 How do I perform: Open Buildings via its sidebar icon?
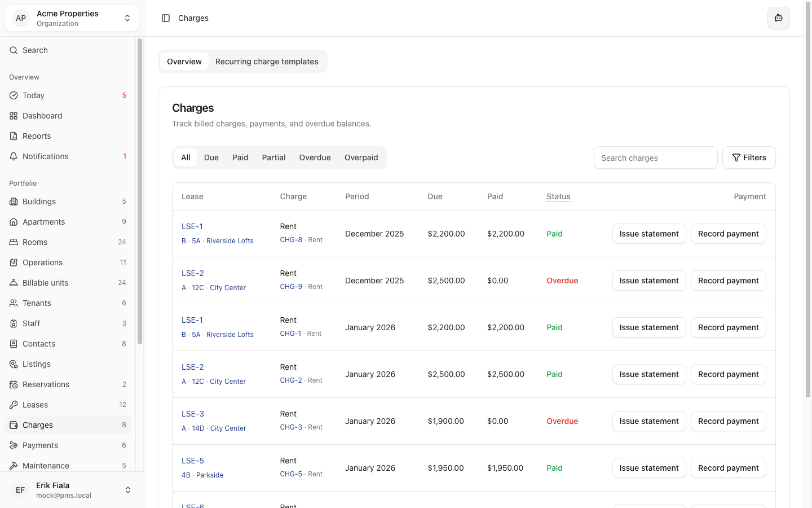(14, 202)
